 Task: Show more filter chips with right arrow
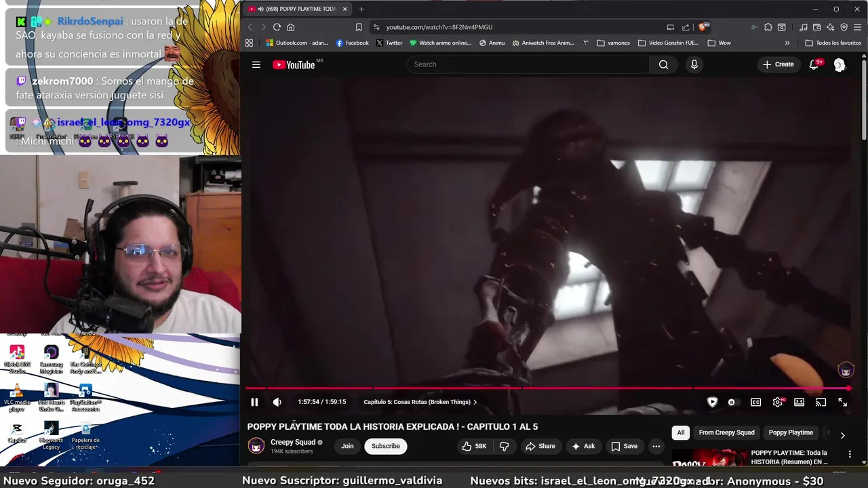tap(842, 435)
